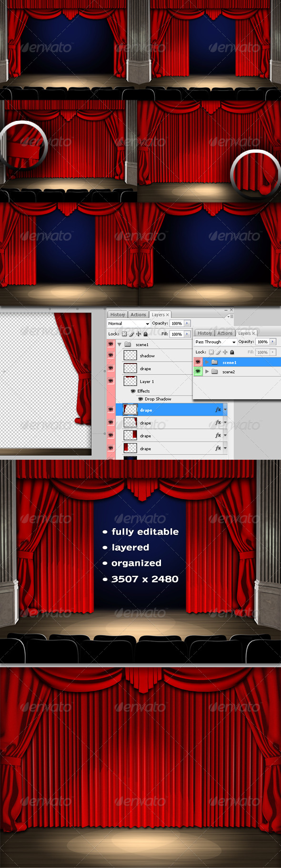Select the shadow layer name
This screenshot has width=281, height=868.
tap(147, 355)
